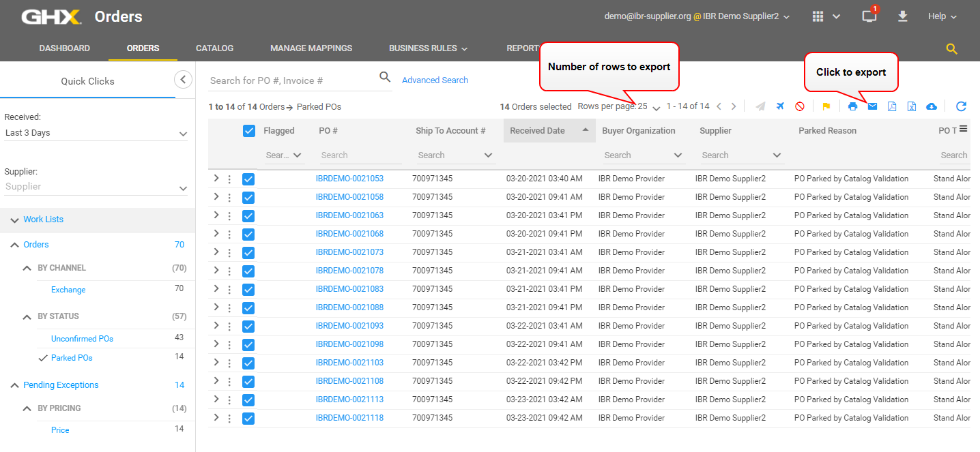Collapse the Pending Exceptions section
Image resolution: width=980 pixels, height=452 pixels.
click(15, 385)
